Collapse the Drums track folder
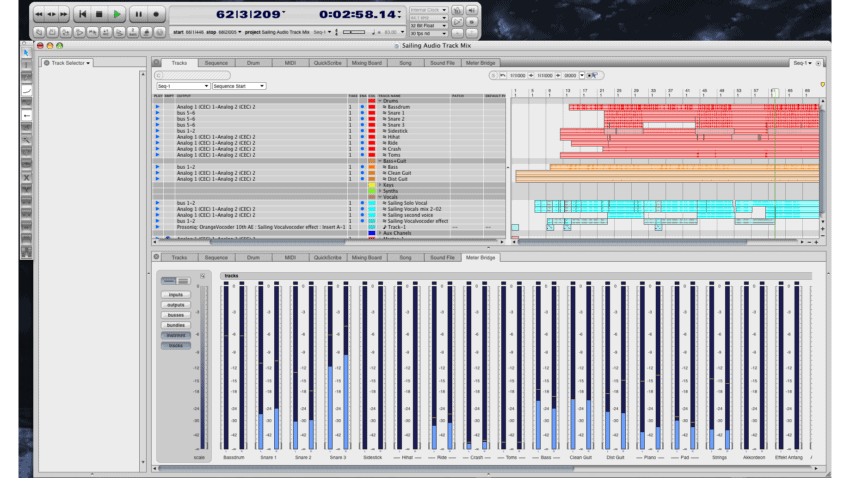The width and height of the screenshot is (850, 478). [x=379, y=100]
